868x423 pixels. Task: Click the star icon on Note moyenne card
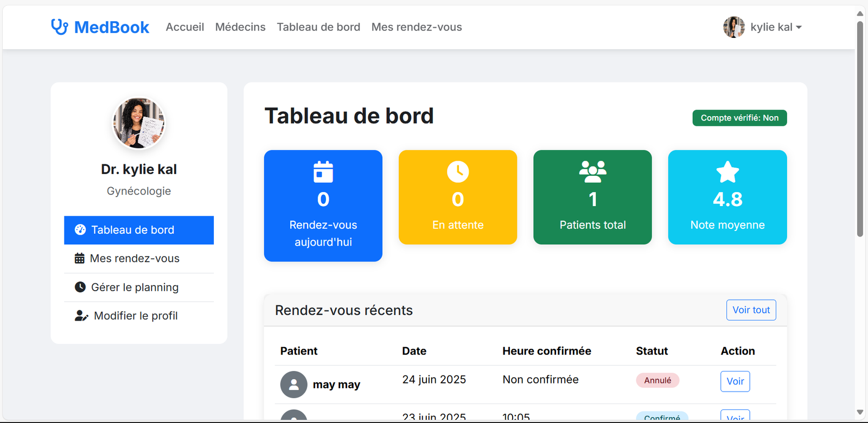(x=727, y=172)
